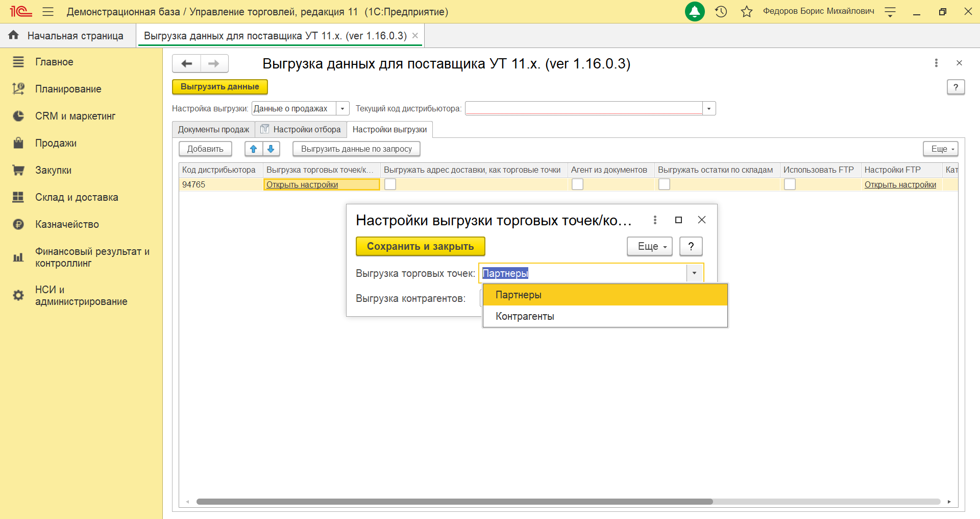Select Контрагенты from the dropdown list
Screen dimensions: 980x519
525,316
